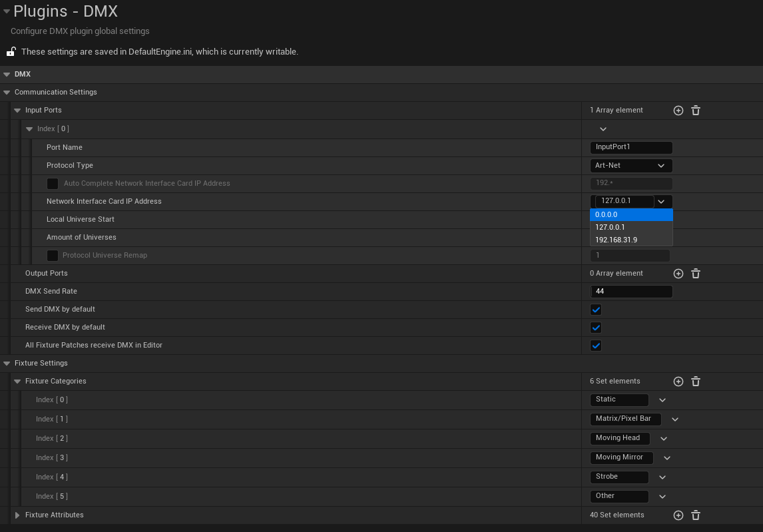This screenshot has height=532, width=763.
Task: Add an element to Input Ports array
Action: (678, 111)
